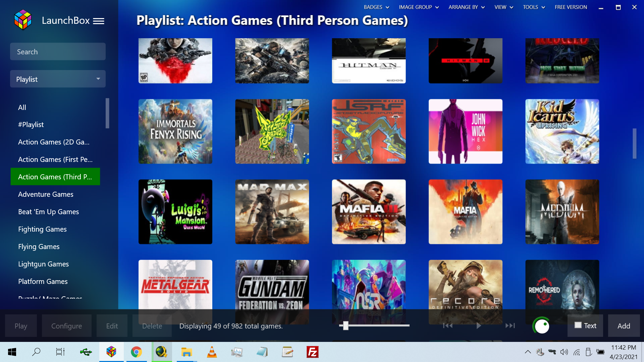Click the Add button
The height and width of the screenshot is (362, 644).
pyautogui.click(x=624, y=325)
